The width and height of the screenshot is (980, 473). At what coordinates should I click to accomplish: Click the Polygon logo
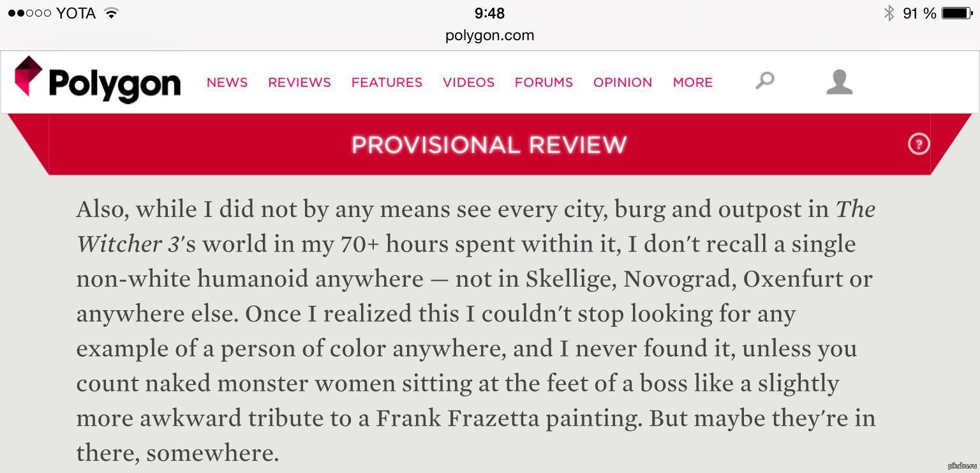coord(98,80)
